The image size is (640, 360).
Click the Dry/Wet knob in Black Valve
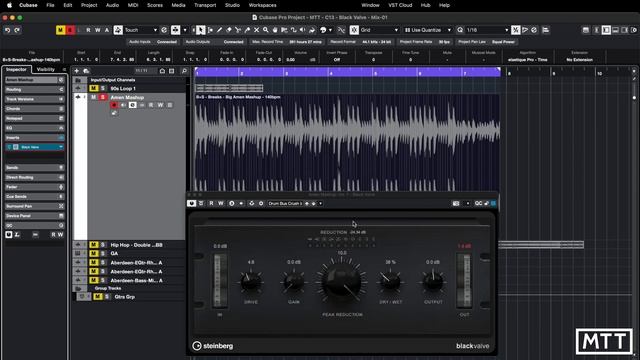pyautogui.click(x=390, y=281)
